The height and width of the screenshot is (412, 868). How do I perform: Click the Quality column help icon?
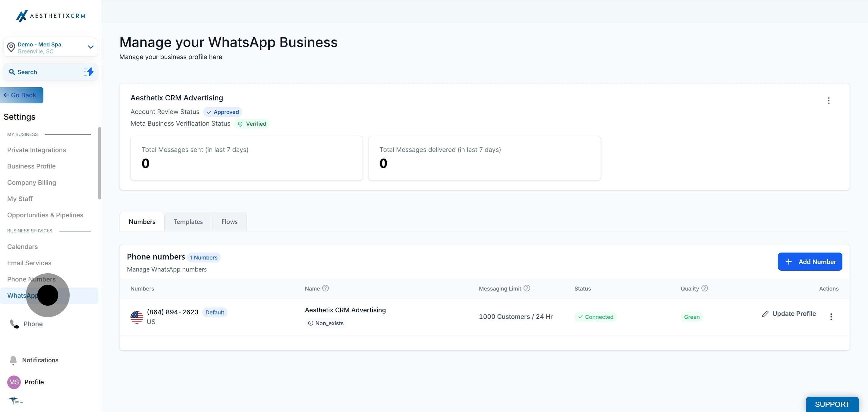click(705, 288)
